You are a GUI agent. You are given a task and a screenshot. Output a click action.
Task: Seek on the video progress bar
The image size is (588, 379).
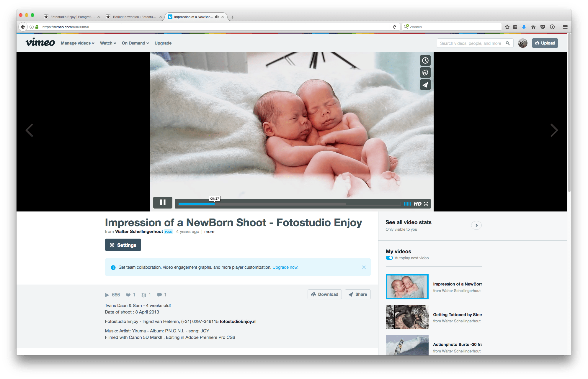pos(289,204)
